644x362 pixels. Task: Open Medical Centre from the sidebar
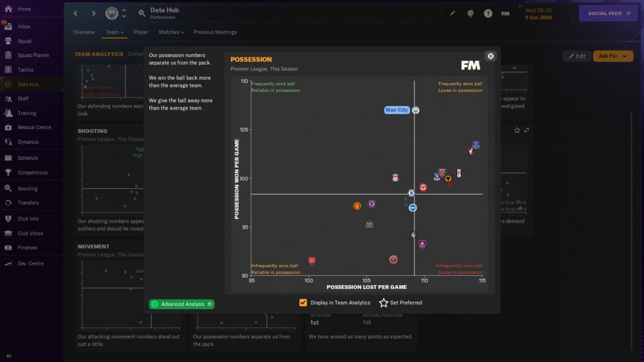[34, 127]
